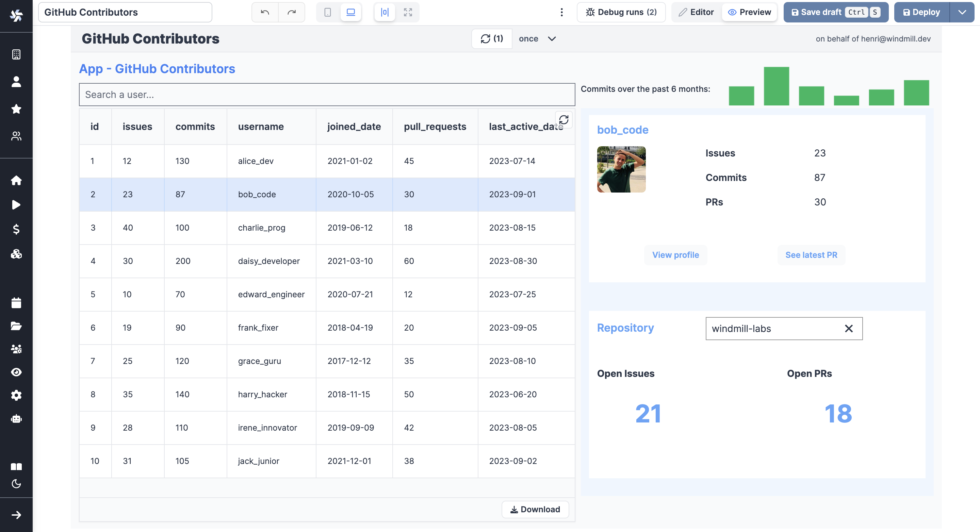Click View profile link for bob_code
Screen dimensions: 980x532
point(675,255)
